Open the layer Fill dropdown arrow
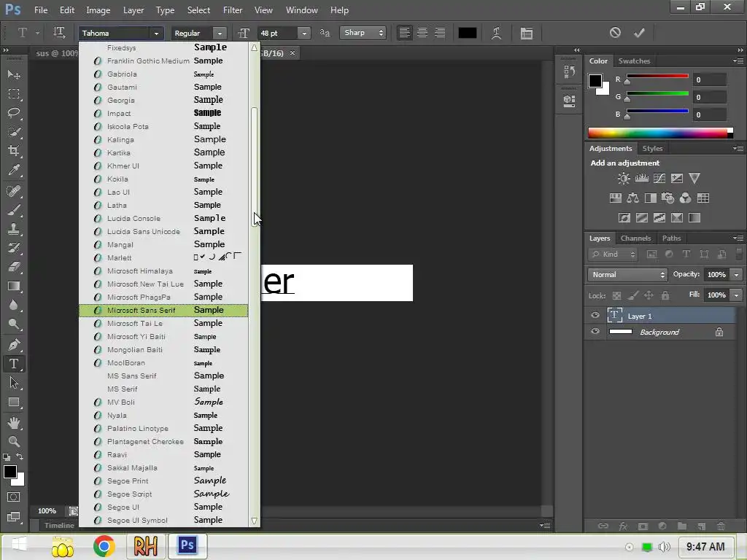The height and width of the screenshot is (560, 747). click(737, 295)
